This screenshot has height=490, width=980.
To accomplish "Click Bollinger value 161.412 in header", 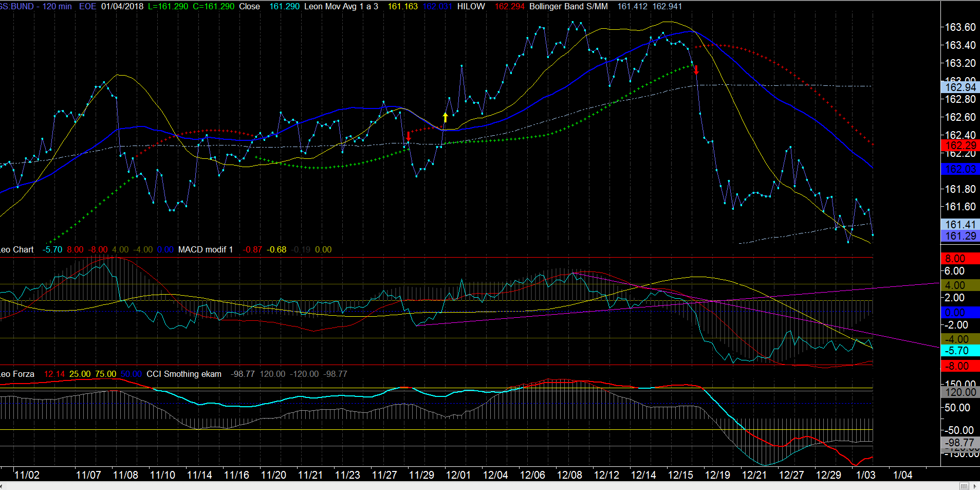I will (x=633, y=7).
